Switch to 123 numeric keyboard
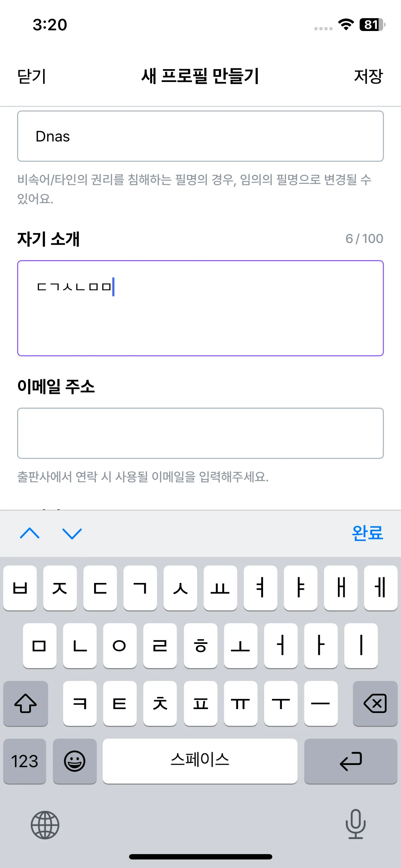The width and height of the screenshot is (401, 868). point(25,761)
